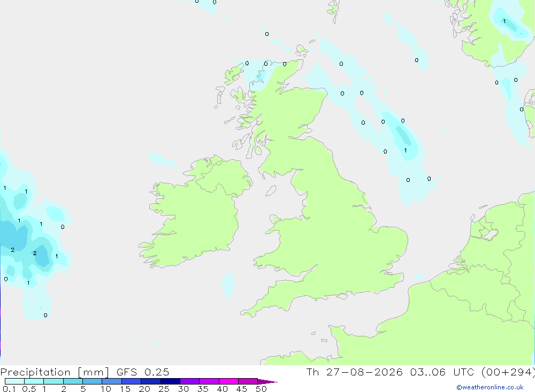
Task: Click the "Precipitation [mm]" title text
Action: point(55,372)
